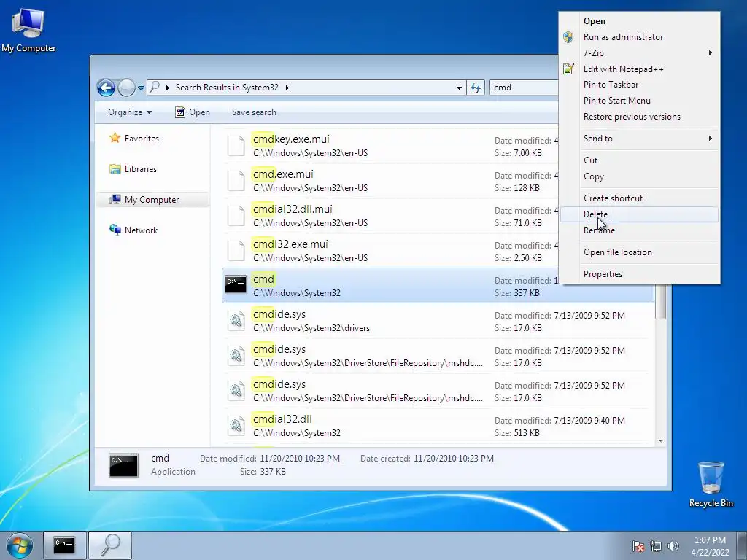Click Show desktop button at taskbar end

pos(742,545)
